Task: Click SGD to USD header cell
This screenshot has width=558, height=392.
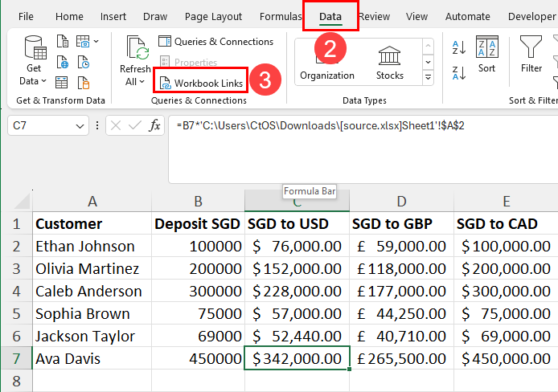Action: coord(297,223)
